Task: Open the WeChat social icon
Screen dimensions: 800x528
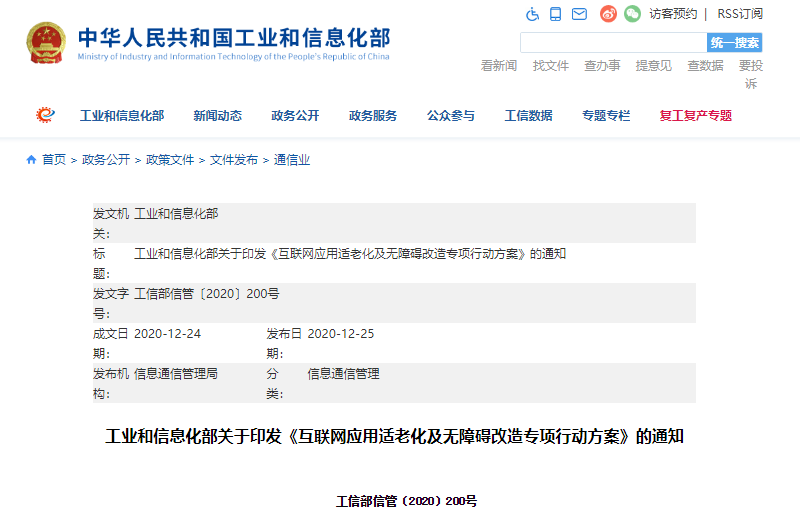Action: click(x=632, y=14)
